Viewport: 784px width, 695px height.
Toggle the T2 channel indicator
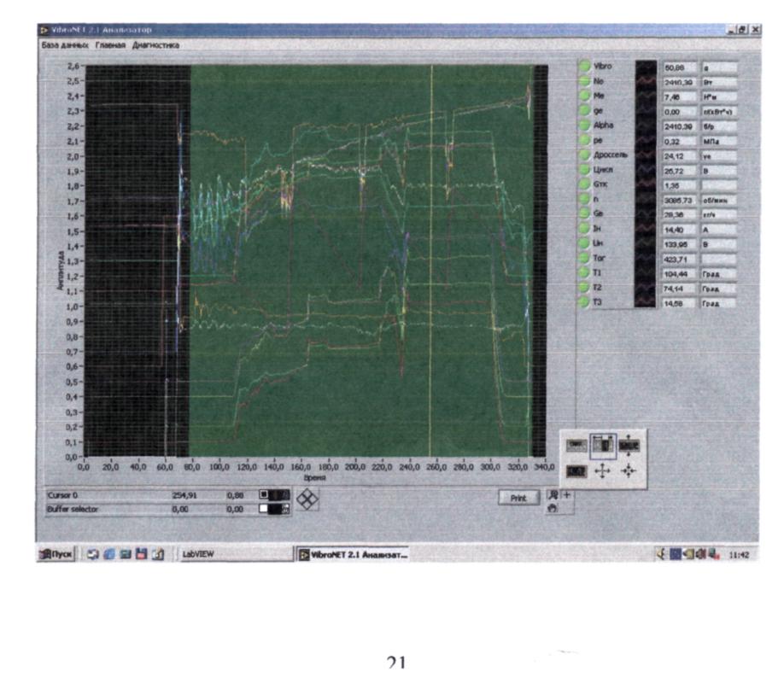click(x=584, y=288)
